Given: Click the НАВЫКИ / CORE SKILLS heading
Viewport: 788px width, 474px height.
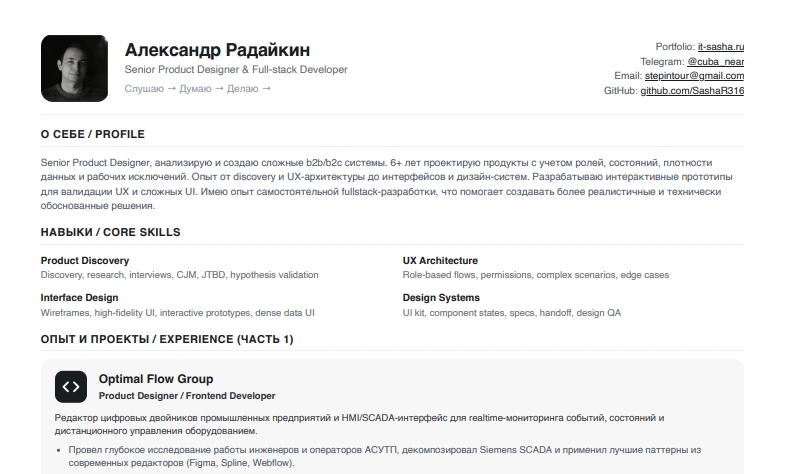Looking at the screenshot, I should [x=111, y=232].
